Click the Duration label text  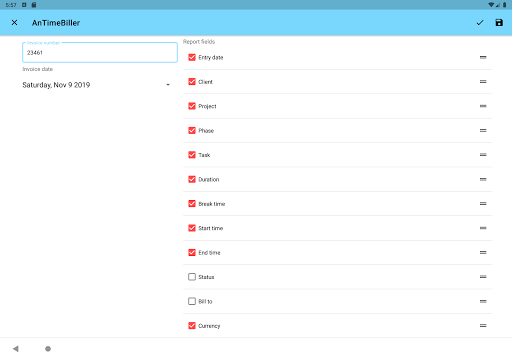point(209,179)
